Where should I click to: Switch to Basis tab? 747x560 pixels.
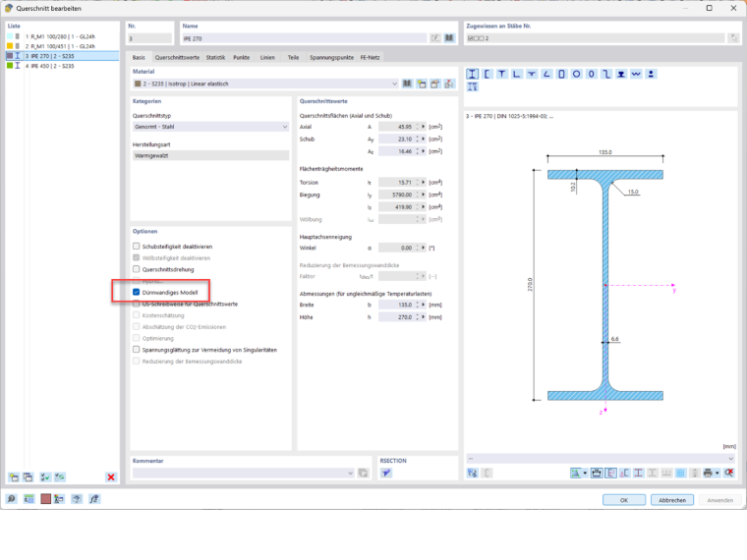tap(139, 58)
